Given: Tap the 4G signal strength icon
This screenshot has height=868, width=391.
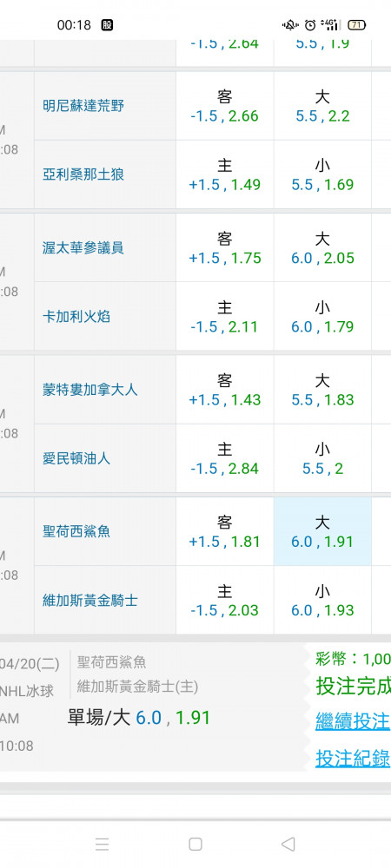Looking at the screenshot, I should coord(330,25).
